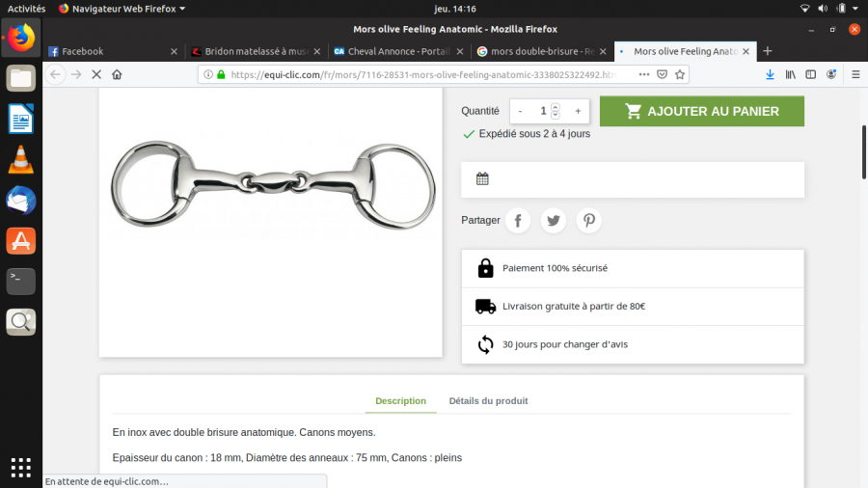Decrease quantity with the minus button
868x488 pixels.
pos(520,111)
